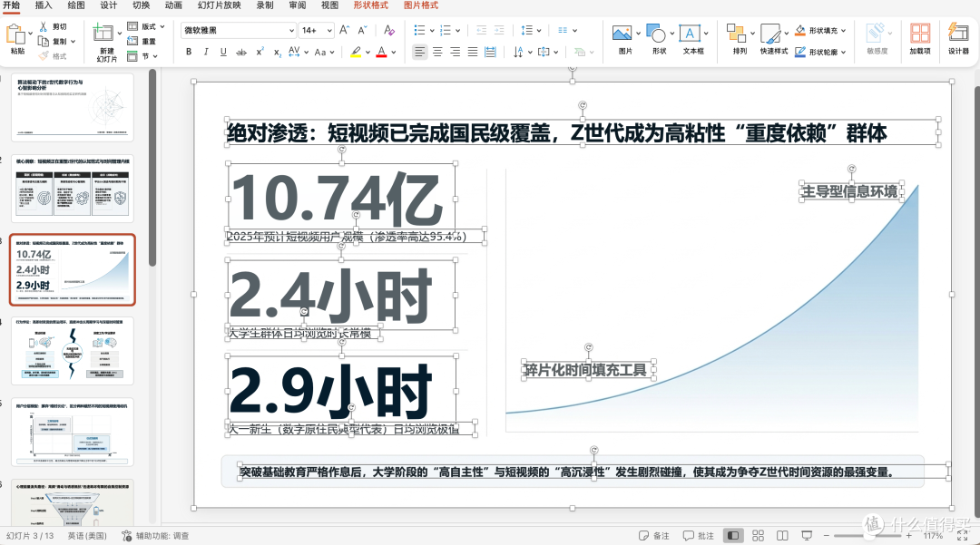Click the numbered list icon
980x545 pixels.
446,30
